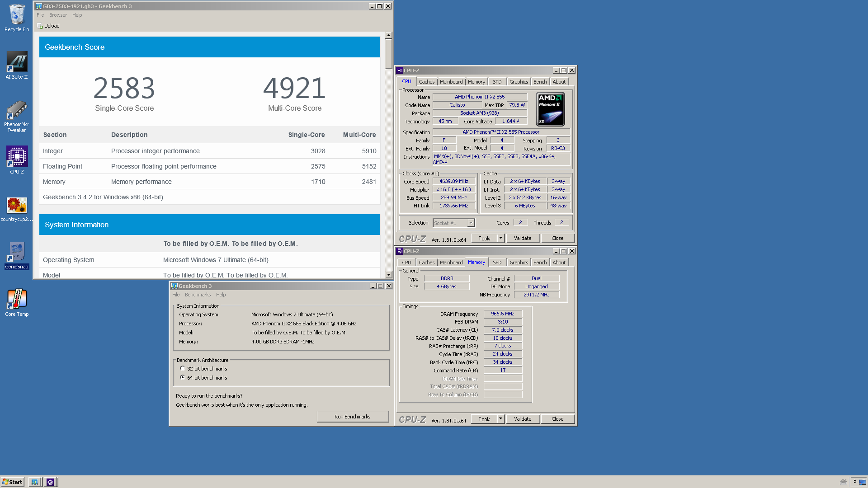Click Close button in lower CPU-Z window
The height and width of the screenshot is (488, 868).
coord(557,419)
